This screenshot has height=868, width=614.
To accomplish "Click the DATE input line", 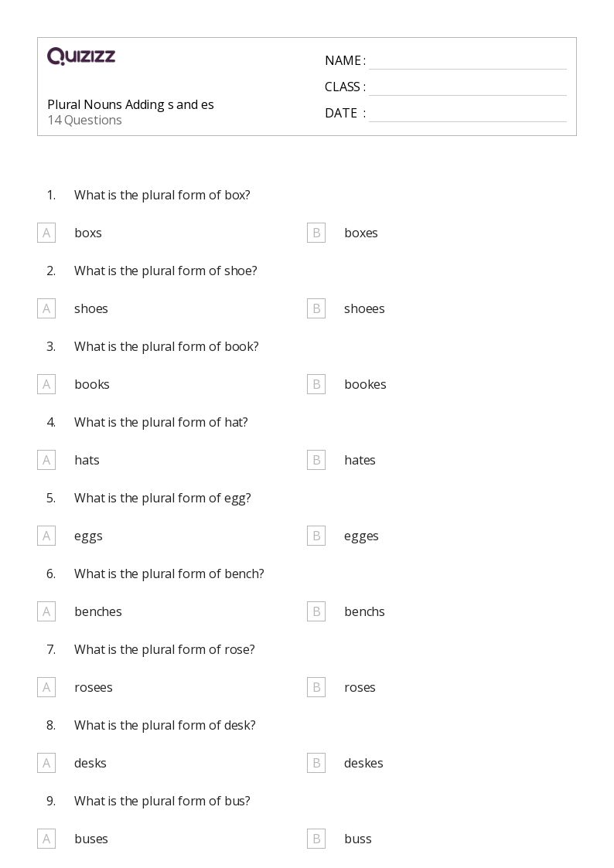I will [468, 114].
